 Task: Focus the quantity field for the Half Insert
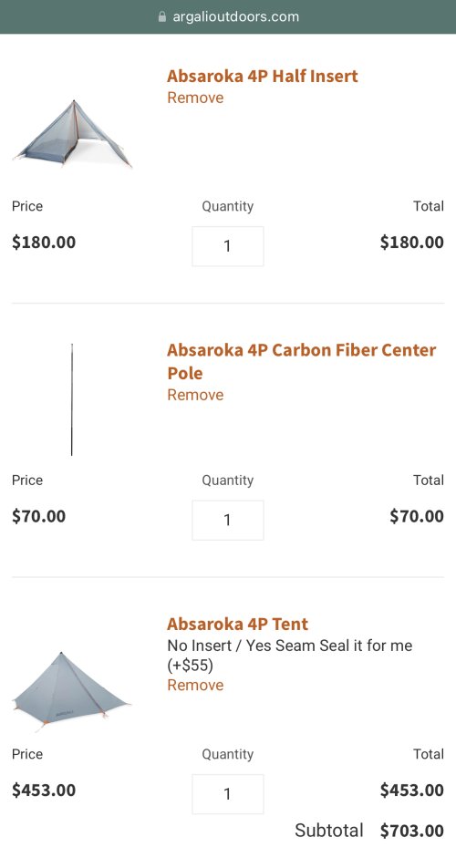tap(227, 246)
